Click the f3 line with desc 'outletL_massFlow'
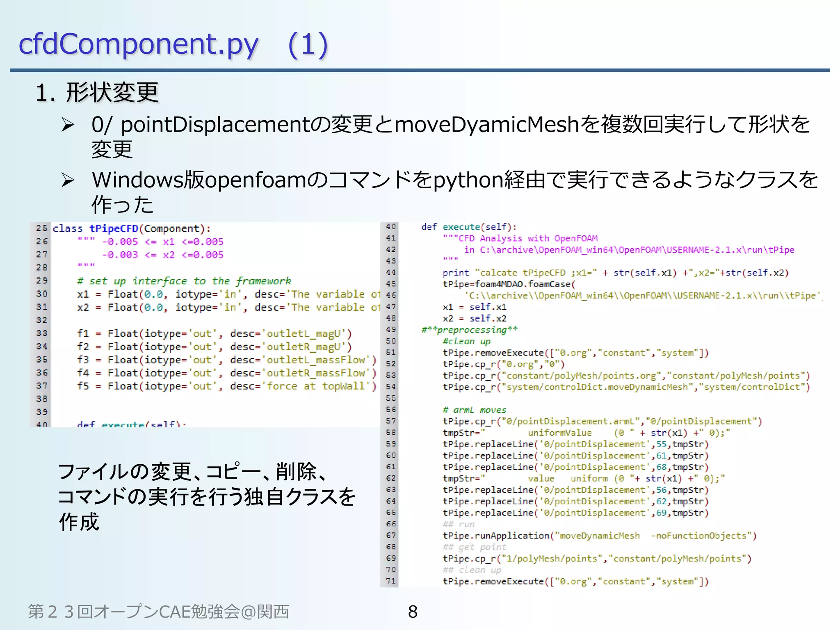This screenshot has height=630, width=840. click(x=227, y=360)
